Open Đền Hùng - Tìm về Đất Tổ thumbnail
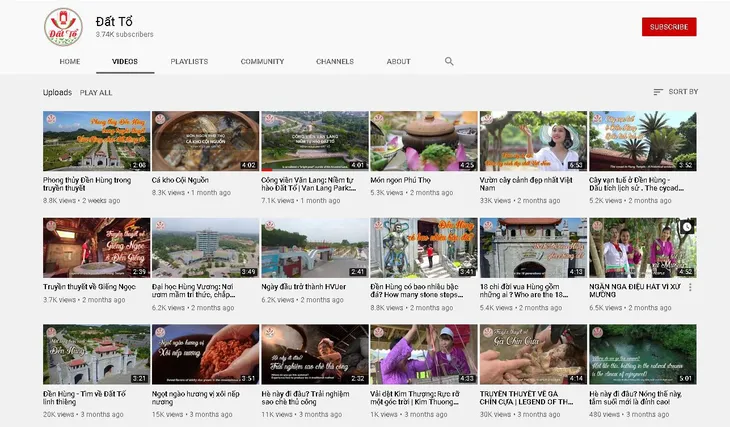The image size is (730, 427). point(96,354)
